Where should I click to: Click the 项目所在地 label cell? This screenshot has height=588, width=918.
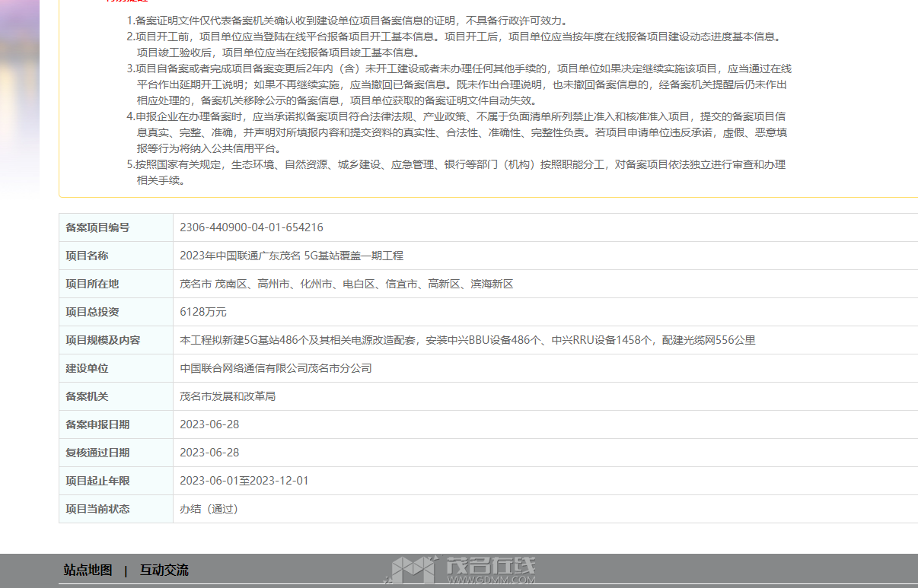116,284
